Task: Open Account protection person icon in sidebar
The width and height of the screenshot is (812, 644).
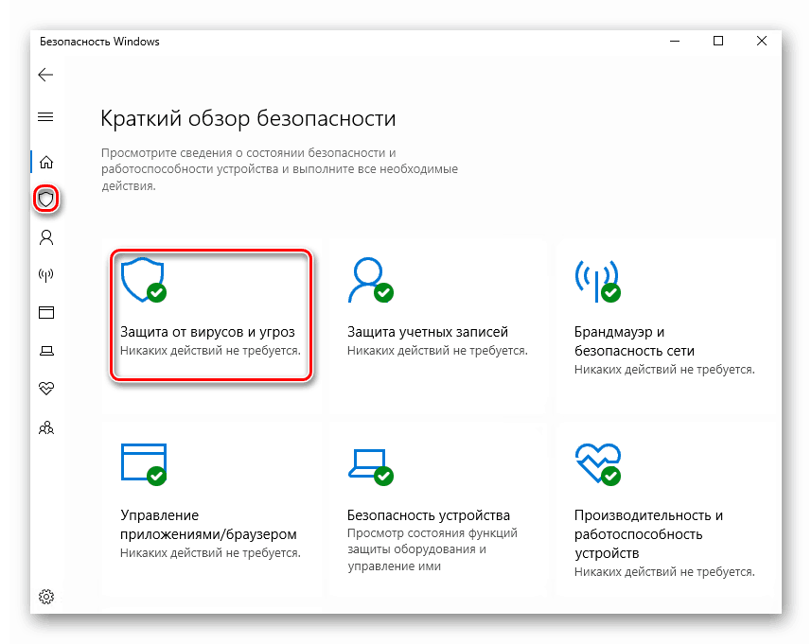Action: [x=46, y=237]
